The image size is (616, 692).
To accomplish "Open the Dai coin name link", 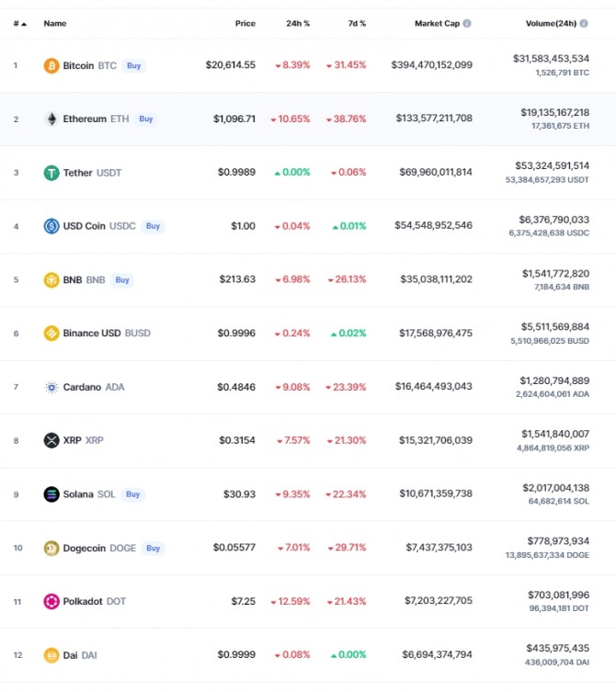I will (x=70, y=655).
